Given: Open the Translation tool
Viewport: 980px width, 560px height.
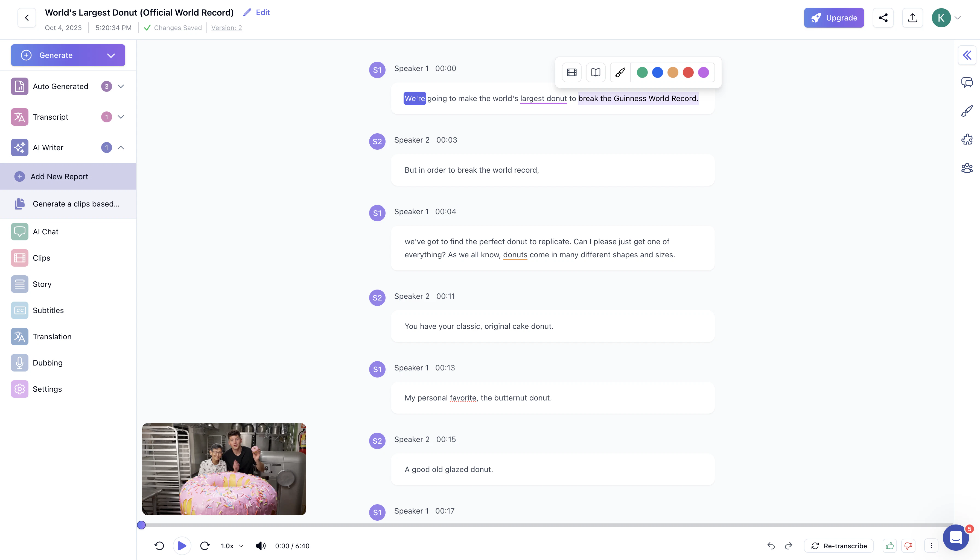Looking at the screenshot, I should click(x=52, y=336).
